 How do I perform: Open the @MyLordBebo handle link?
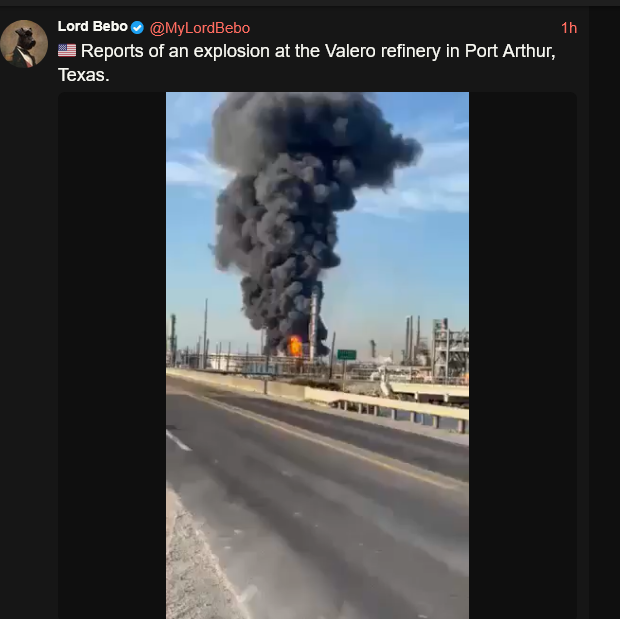tap(200, 28)
